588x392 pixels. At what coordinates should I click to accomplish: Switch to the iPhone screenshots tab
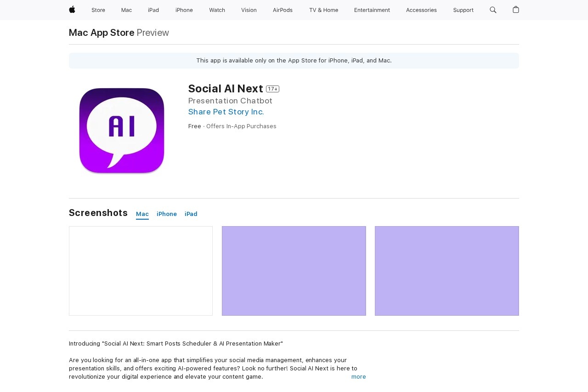pyautogui.click(x=167, y=214)
